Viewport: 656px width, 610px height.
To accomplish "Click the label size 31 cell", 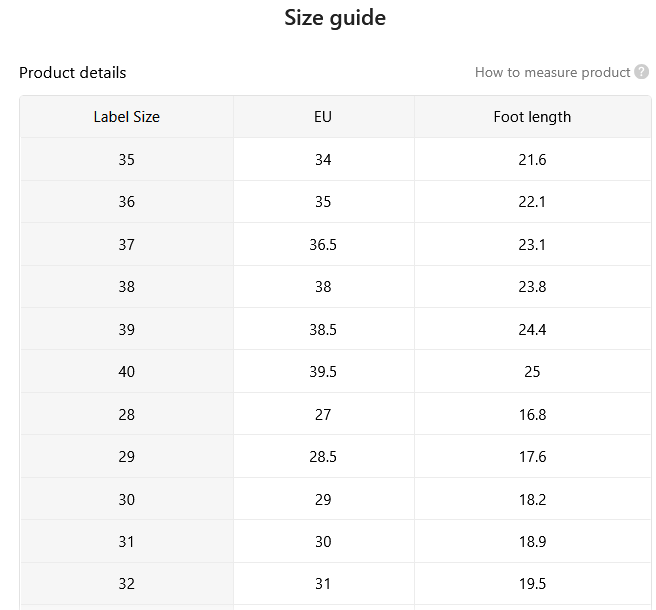I will (127, 541).
